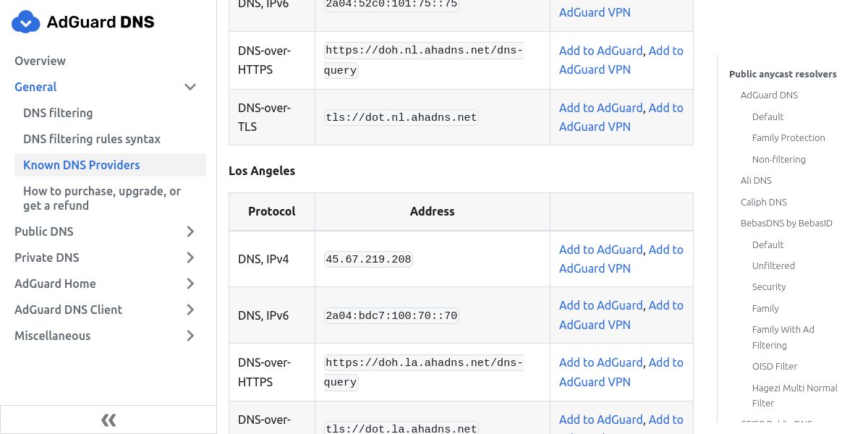Jump to Caliph DNS in contents
The width and height of the screenshot is (868, 434).
tap(763, 202)
